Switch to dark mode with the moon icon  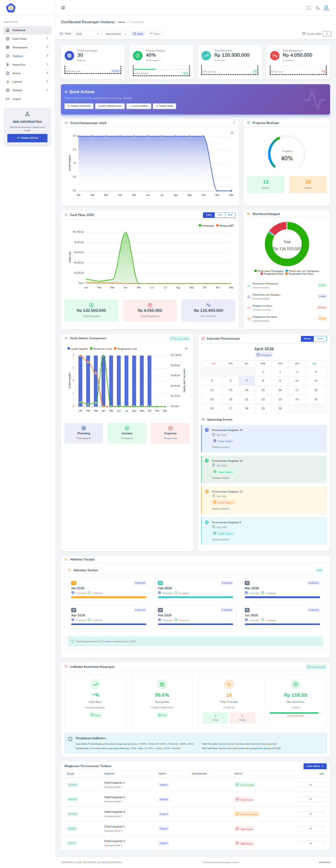[x=318, y=8]
